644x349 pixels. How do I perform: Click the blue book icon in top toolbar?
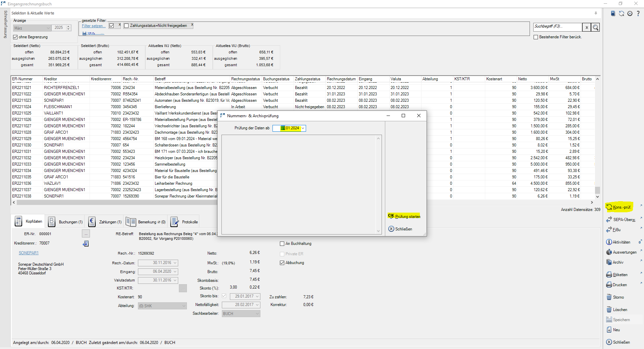click(613, 13)
